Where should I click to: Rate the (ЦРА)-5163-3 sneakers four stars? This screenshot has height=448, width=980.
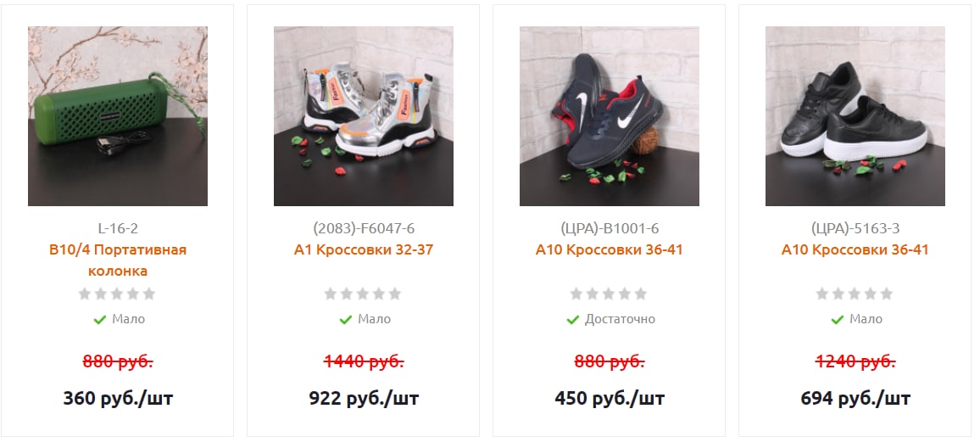click(871, 294)
